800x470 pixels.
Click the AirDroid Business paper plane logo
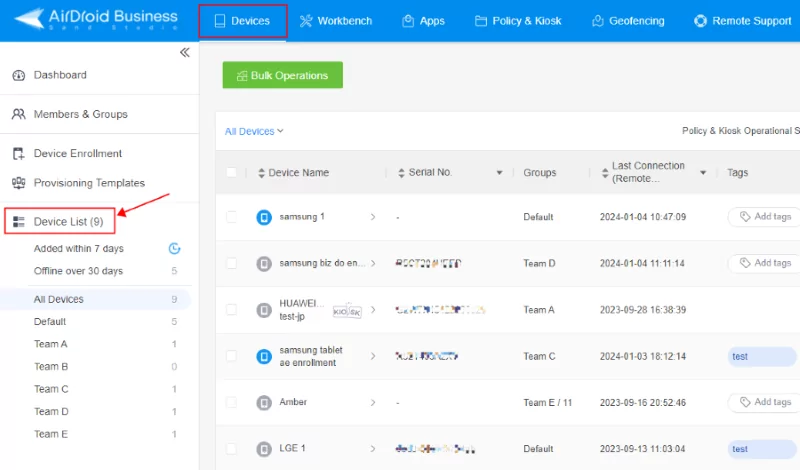[29, 19]
